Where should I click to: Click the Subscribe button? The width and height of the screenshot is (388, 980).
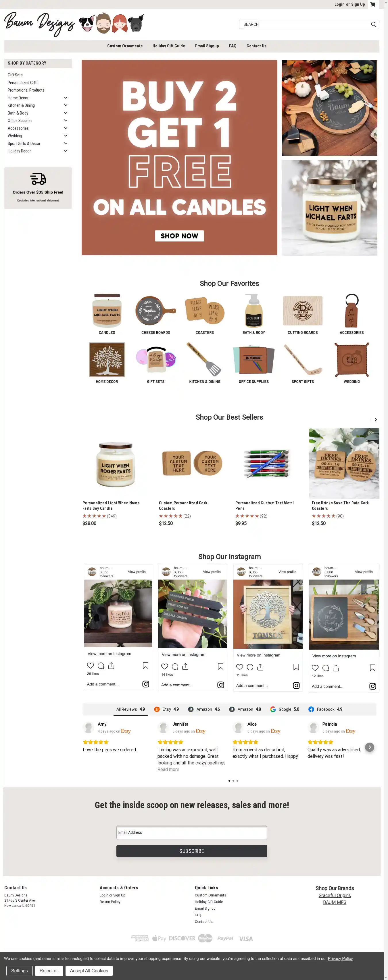coord(191,851)
